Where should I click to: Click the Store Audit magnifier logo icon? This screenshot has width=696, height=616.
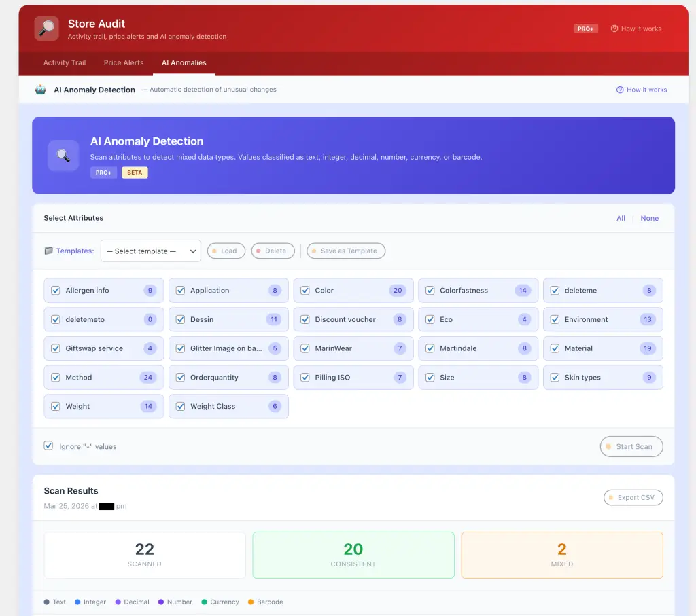(x=47, y=29)
